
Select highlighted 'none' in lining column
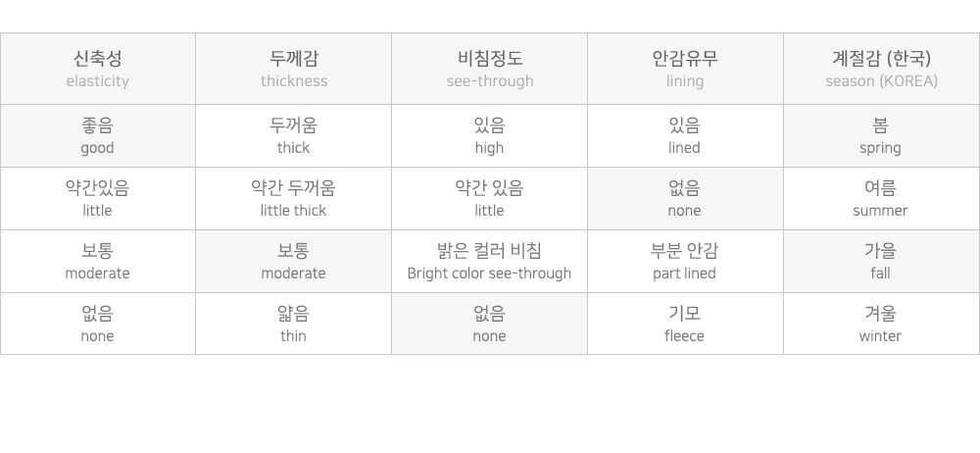point(685,198)
